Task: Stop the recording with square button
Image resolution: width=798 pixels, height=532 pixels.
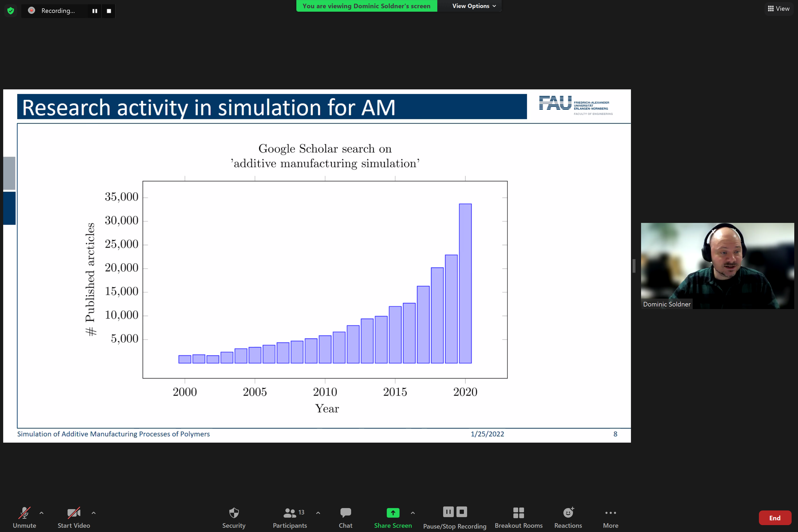Action: (x=109, y=11)
